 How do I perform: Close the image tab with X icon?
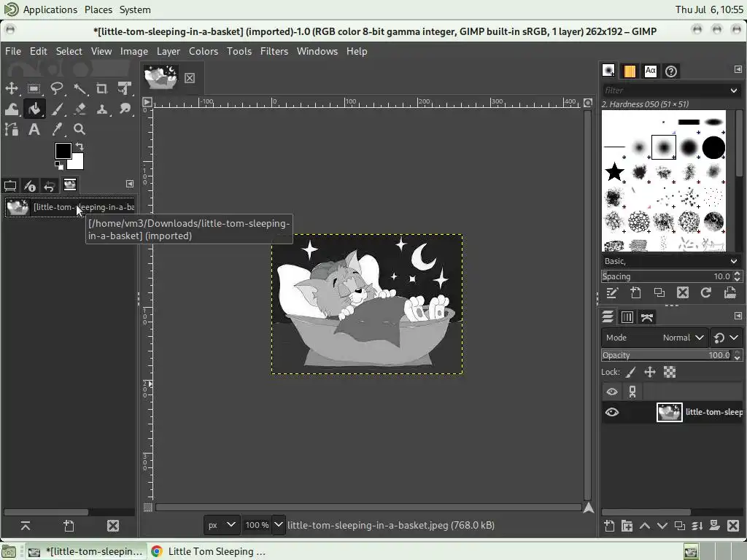190,77
